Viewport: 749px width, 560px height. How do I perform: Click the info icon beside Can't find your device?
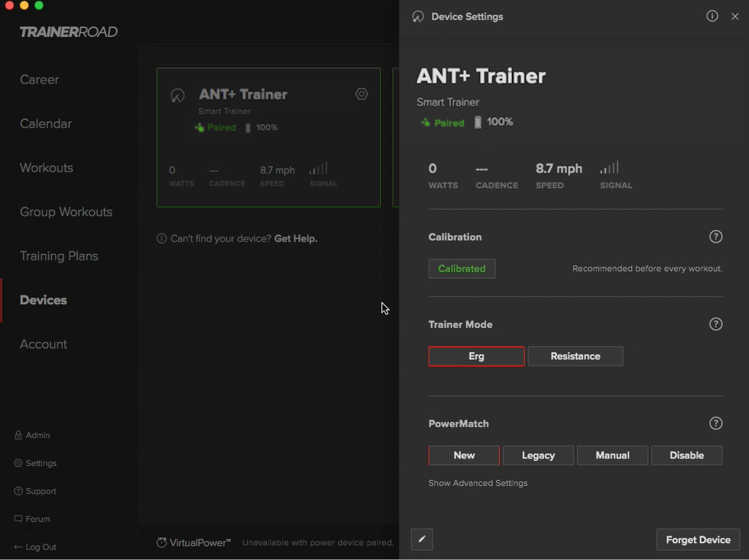tap(162, 239)
